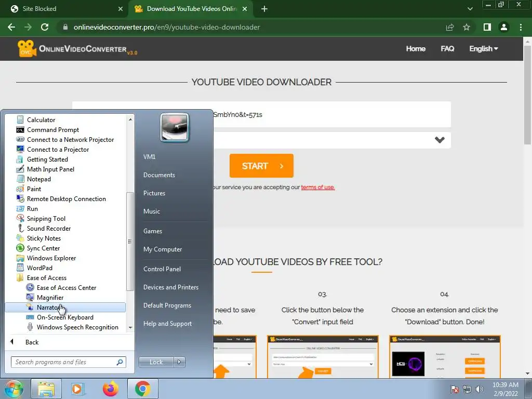Open Music from Start menu
Screen dimensions: 532x399
pyautogui.click(x=151, y=211)
